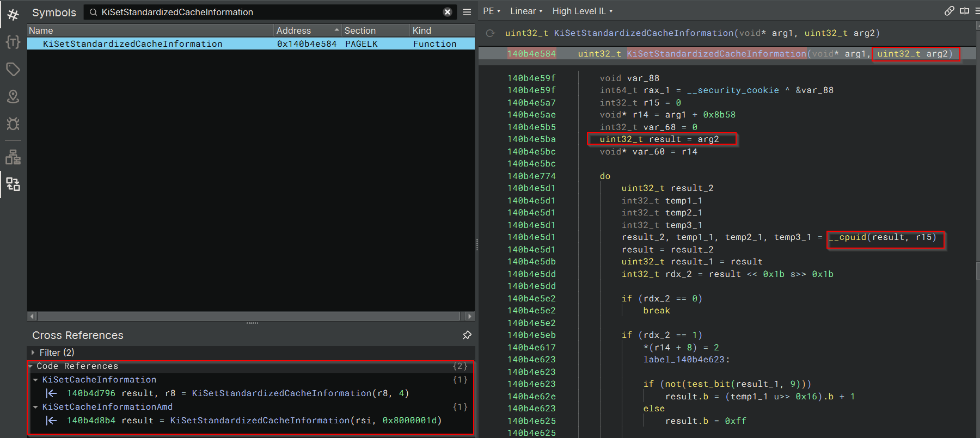
Task: Open the High Level IL dropdown
Action: pyautogui.click(x=582, y=11)
